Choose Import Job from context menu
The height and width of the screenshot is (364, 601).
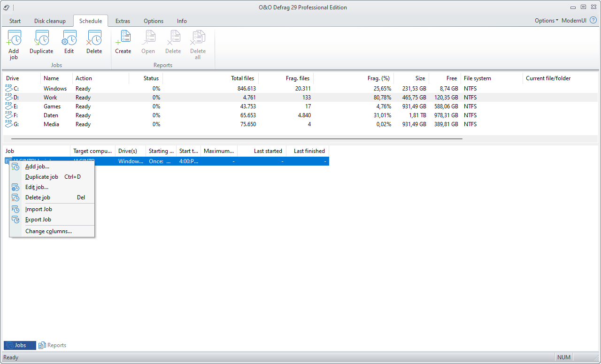(x=52, y=209)
